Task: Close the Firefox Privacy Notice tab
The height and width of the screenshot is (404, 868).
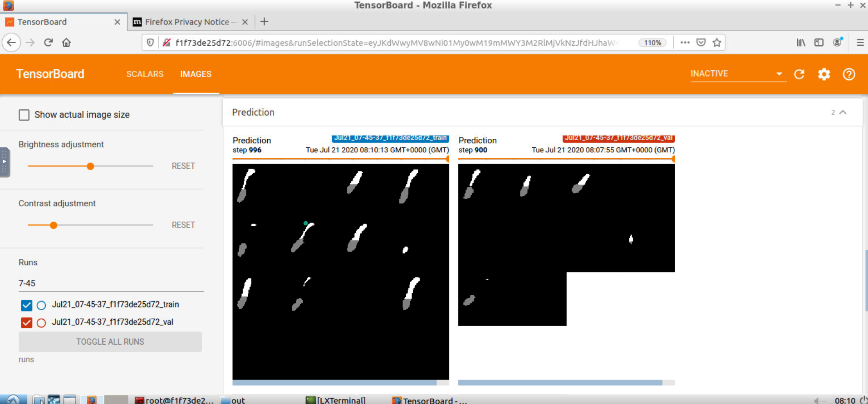Action: 245,22
